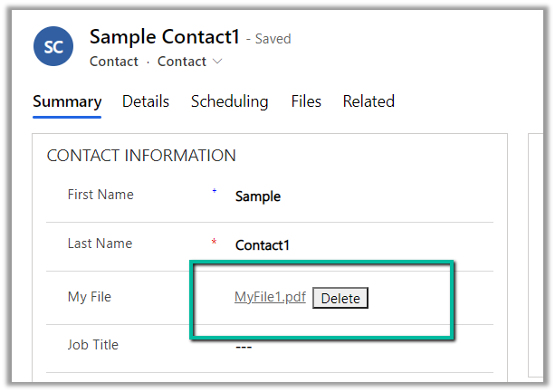The image size is (555, 392).
Task: Go to the Files tab
Action: point(306,101)
